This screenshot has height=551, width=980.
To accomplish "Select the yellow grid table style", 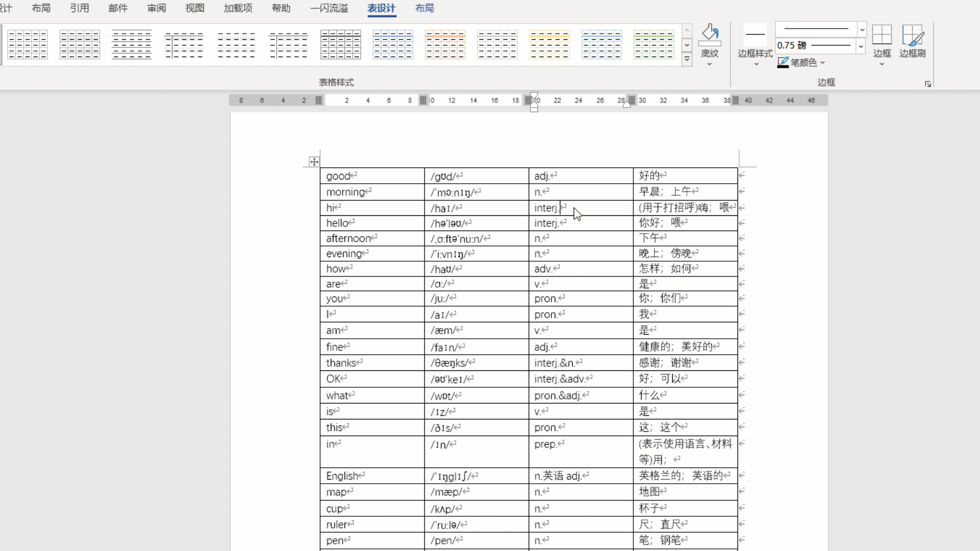I will [x=549, y=44].
